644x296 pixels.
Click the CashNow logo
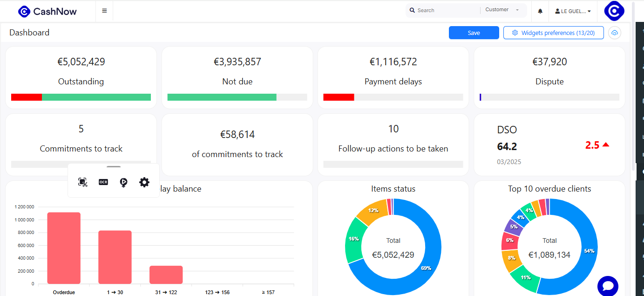47,11
